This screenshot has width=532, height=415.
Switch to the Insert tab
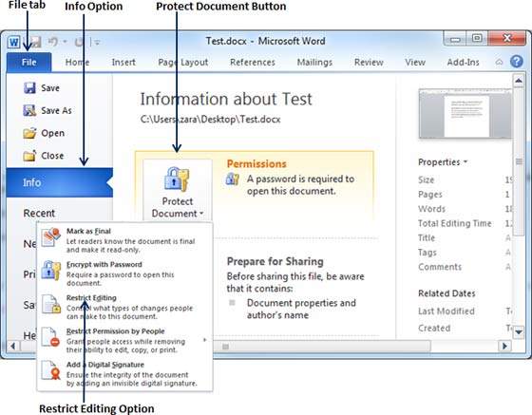[123, 62]
